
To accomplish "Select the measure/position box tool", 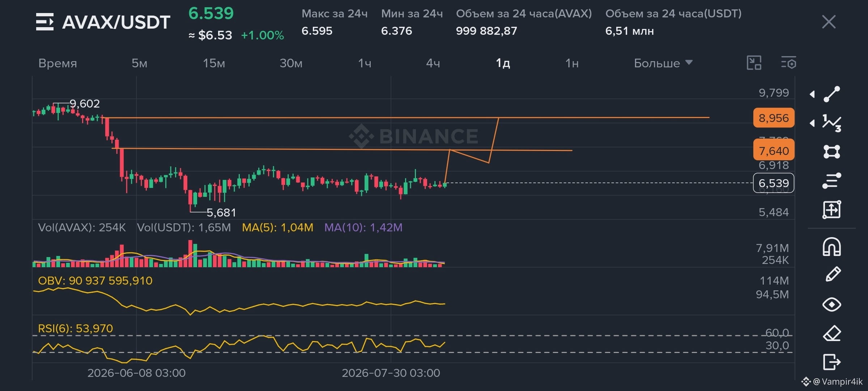I will click(x=832, y=210).
